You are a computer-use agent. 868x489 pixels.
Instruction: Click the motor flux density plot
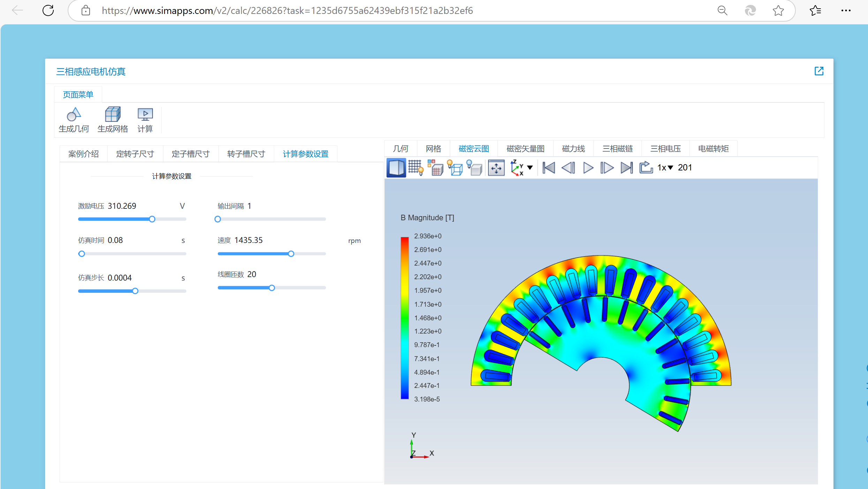(601, 343)
